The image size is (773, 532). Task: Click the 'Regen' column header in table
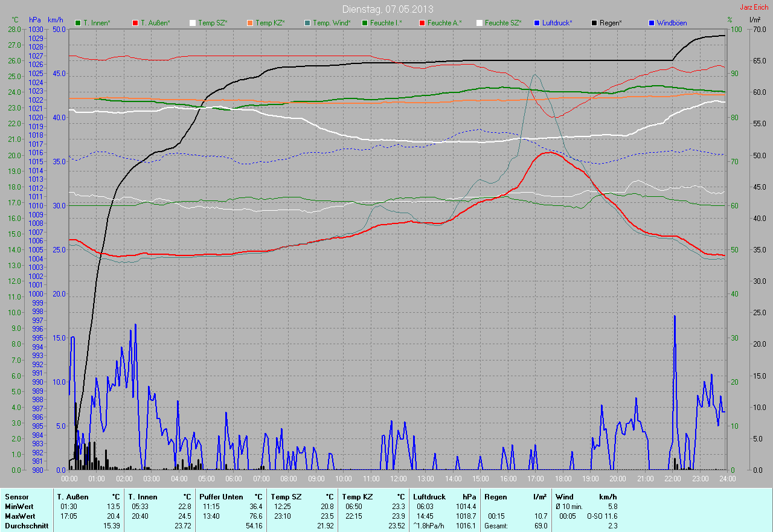[496, 496]
